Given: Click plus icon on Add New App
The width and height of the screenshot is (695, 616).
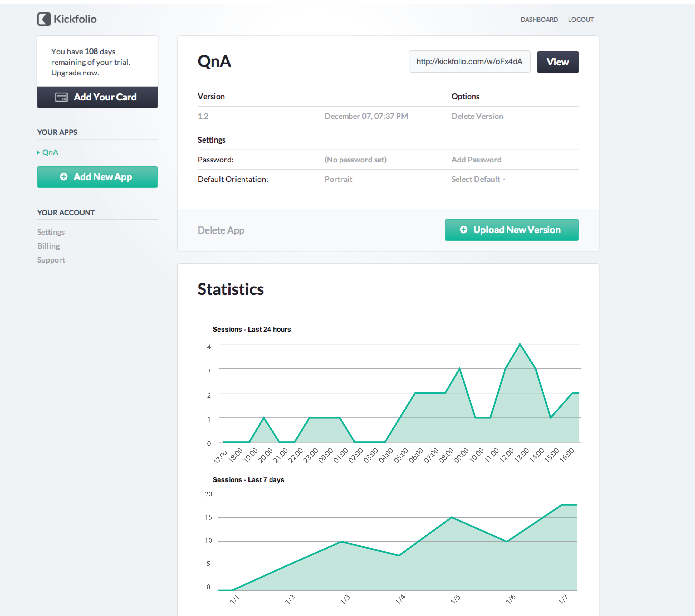Looking at the screenshot, I should pyautogui.click(x=64, y=177).
